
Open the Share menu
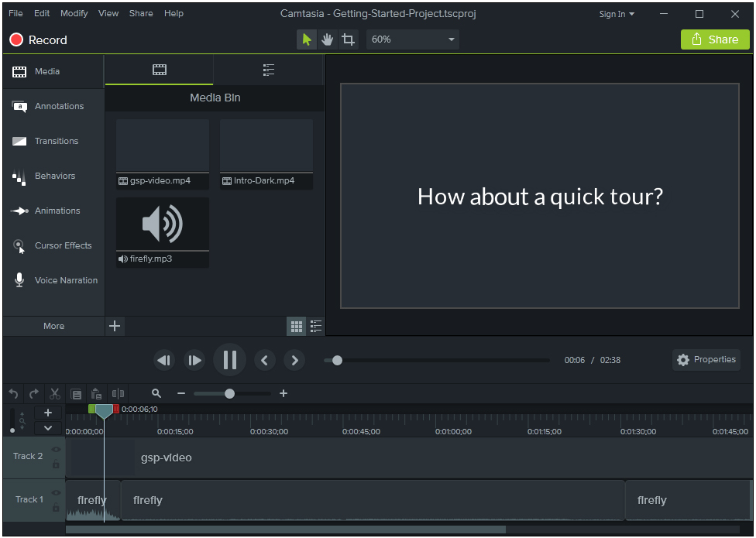coord(141,13)
